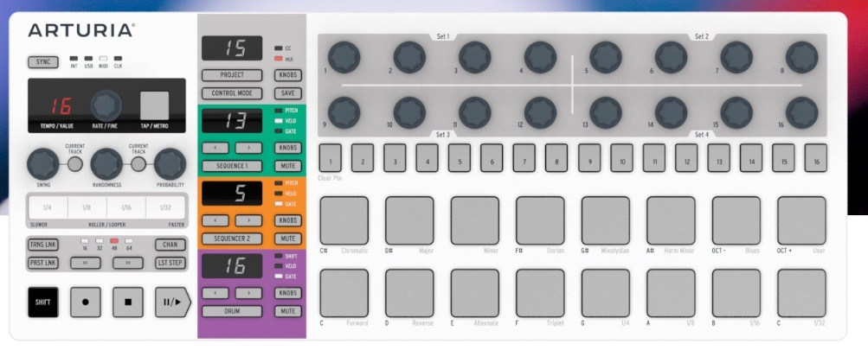Select the SEQUENCER 2 mode button

pos(231,239)
